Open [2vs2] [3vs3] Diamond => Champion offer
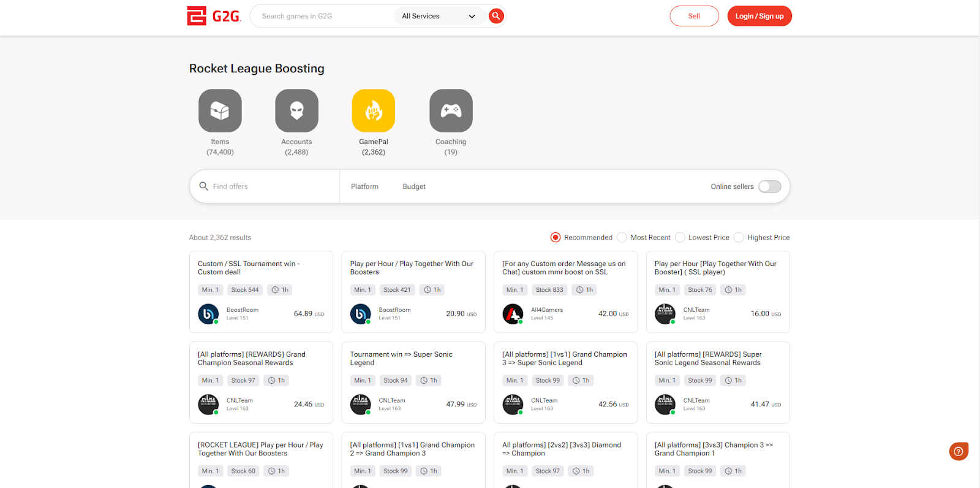Image resolution: width=980 pixels, height=488 pixels. (565, 460)
